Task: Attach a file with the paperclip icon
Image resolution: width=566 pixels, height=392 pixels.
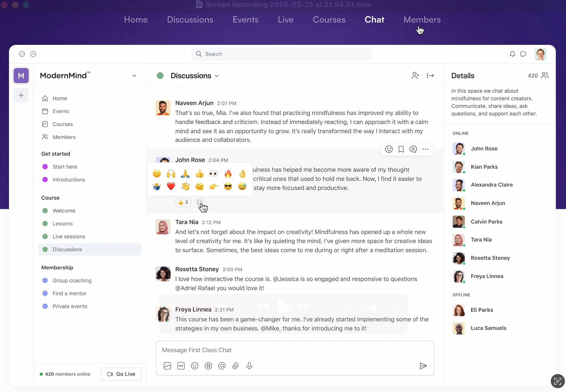Action: tap(236, 366)
